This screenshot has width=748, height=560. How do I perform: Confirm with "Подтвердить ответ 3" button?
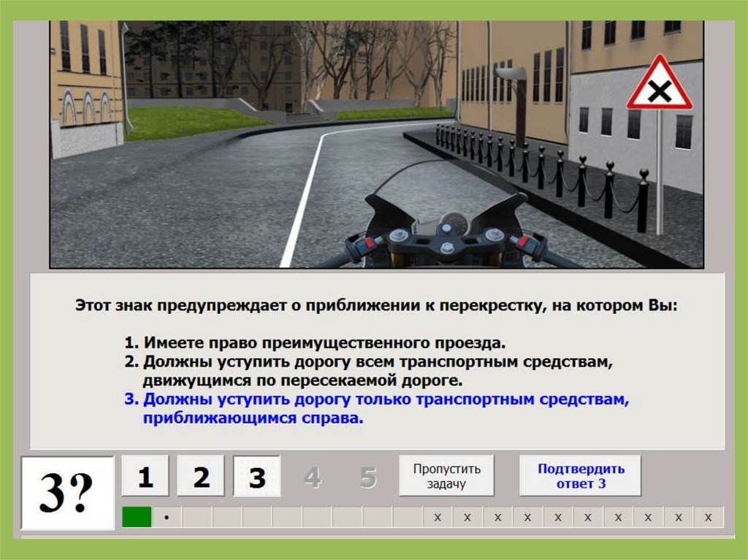point(581,476)
